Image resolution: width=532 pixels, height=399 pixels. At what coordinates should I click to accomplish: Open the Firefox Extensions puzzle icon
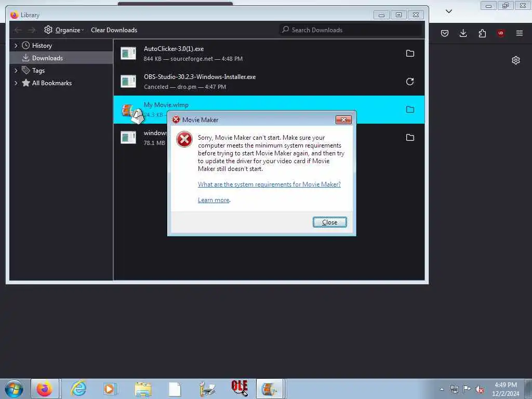click(482, 33)
